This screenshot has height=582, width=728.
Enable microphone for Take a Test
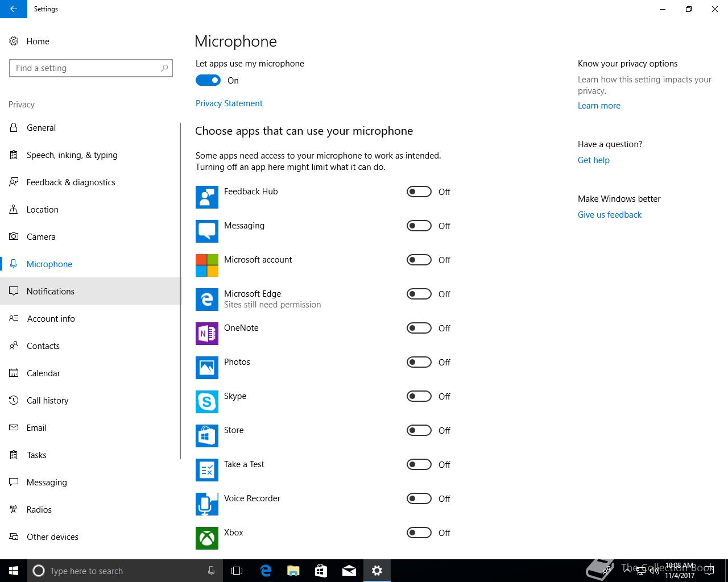[x=419, y=465]
